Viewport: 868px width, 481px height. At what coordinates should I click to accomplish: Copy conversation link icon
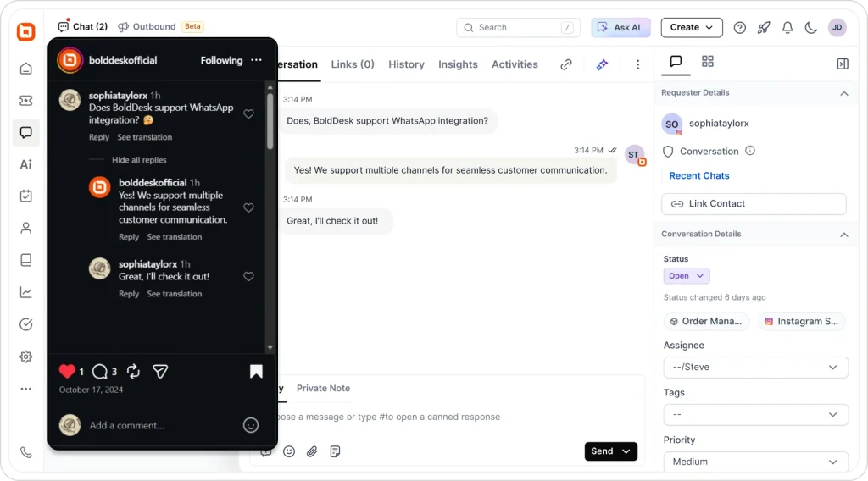coord(565,64)
